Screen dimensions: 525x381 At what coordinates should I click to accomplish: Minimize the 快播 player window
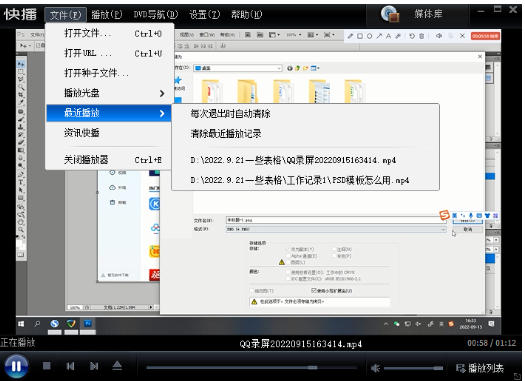[481, 11]
